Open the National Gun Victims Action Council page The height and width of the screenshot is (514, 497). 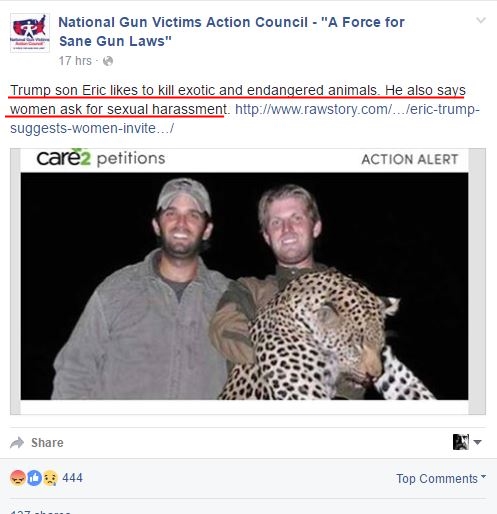point(231,32)
